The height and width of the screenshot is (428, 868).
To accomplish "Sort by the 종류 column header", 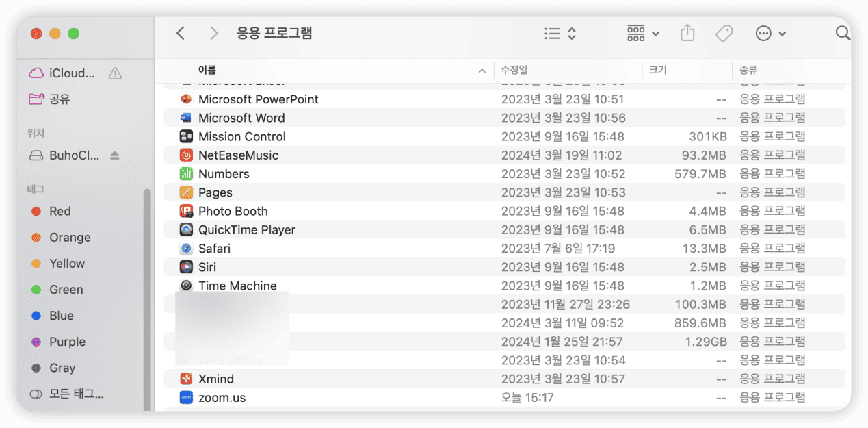I will click(x=748, y=70).
